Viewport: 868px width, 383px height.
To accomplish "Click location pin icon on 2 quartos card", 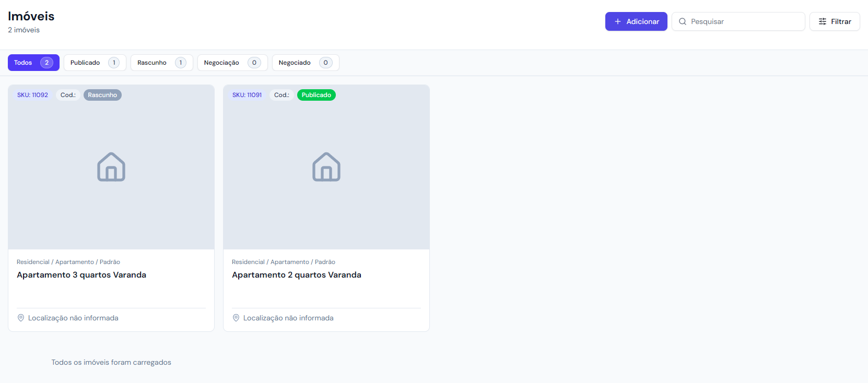I will (x=236, y=318).
